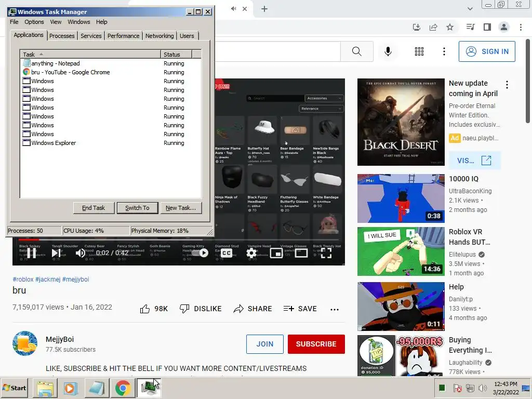Toggle Chrome side panel
This screenshot has width=532, height=399.
coord(487,27)
